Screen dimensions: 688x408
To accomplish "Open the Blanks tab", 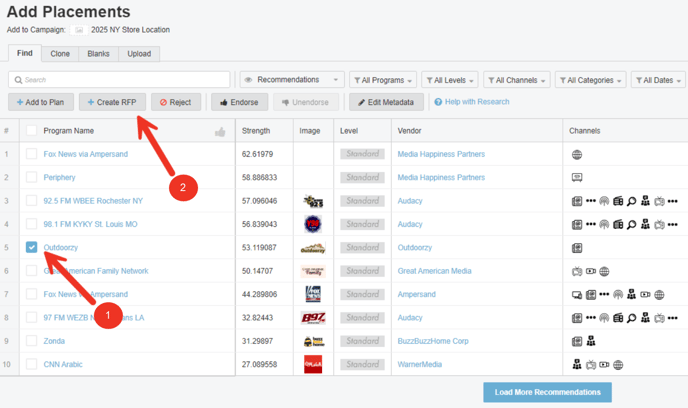I will (98, 54).
